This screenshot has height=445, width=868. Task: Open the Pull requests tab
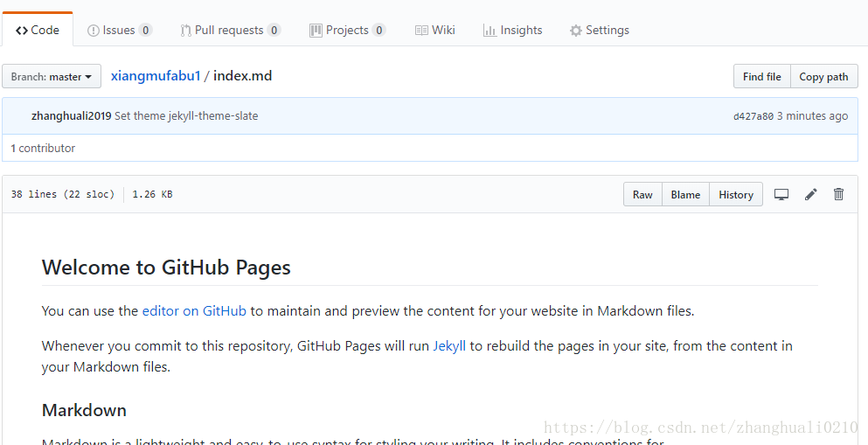(230, 30)
